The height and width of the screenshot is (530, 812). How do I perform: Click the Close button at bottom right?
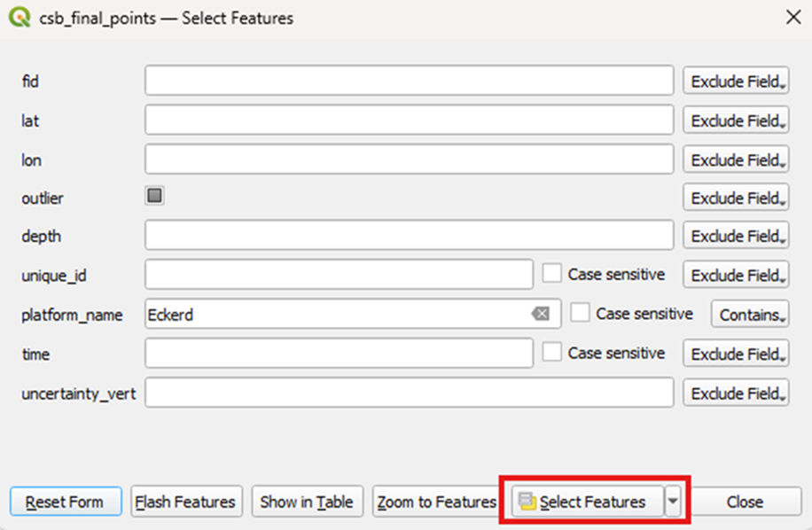(745, 502)
